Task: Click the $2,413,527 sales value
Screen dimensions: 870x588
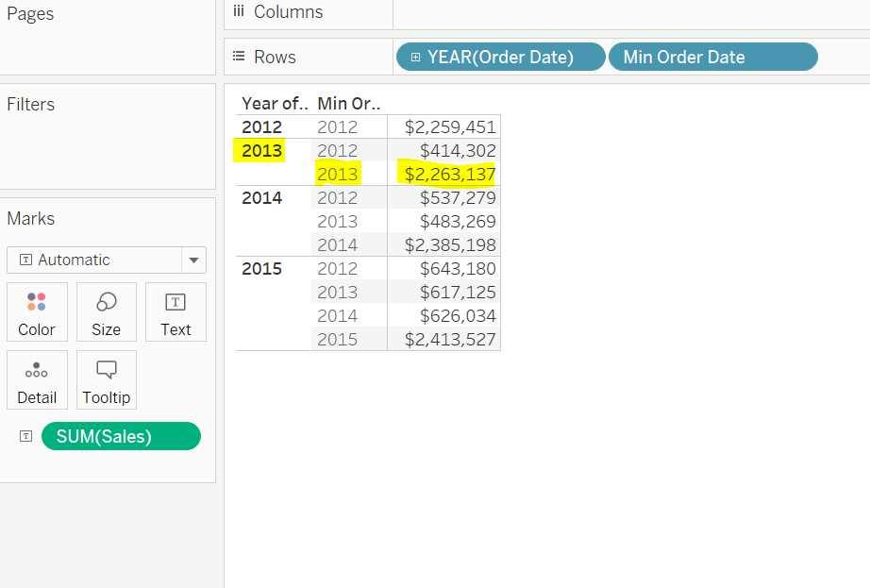Action: (x=450, y=339)
